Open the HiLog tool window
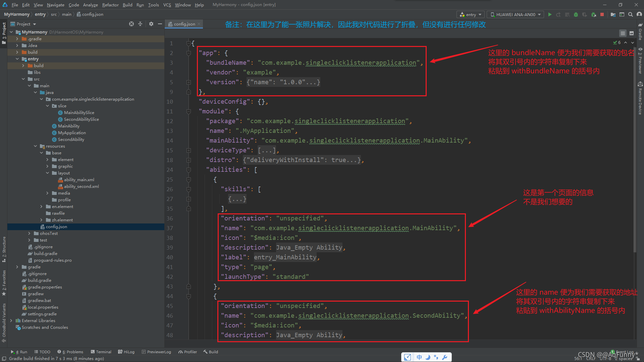The width and height of the screenshot is (644, 362). click(126, 352)
